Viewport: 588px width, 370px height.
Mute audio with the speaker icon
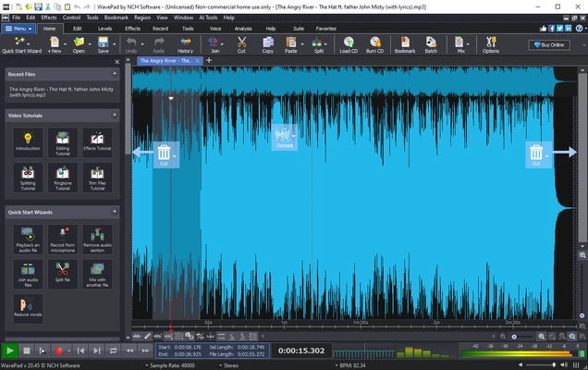click(x=564, y=364)
